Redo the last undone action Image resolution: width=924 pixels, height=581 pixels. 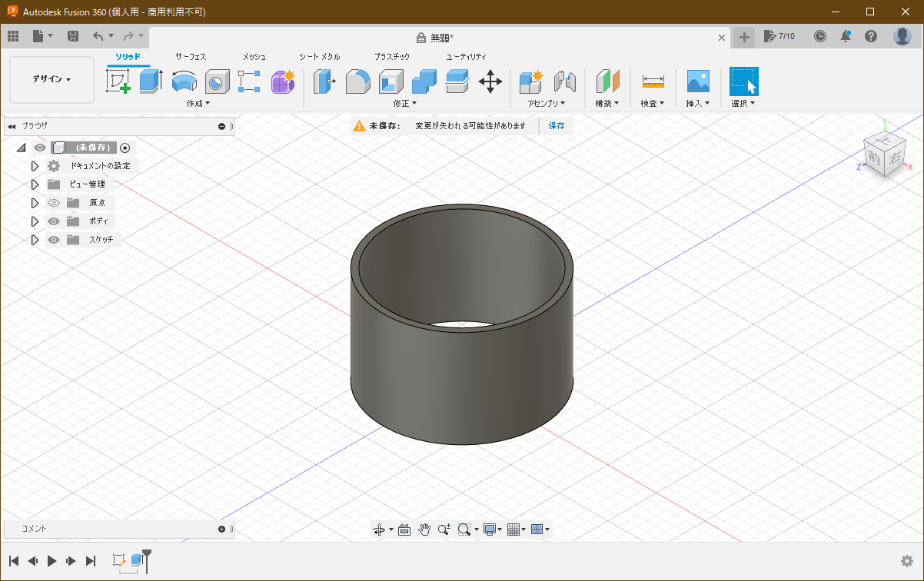click(x=128, y=36)
